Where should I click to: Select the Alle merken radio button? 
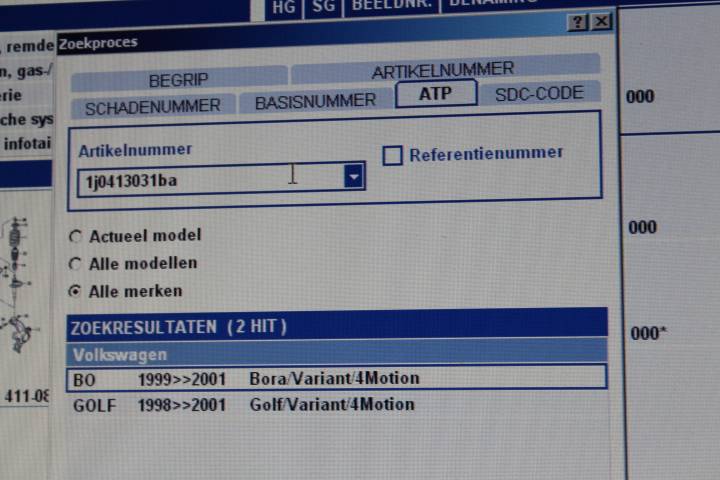click(x=75, y=291)
